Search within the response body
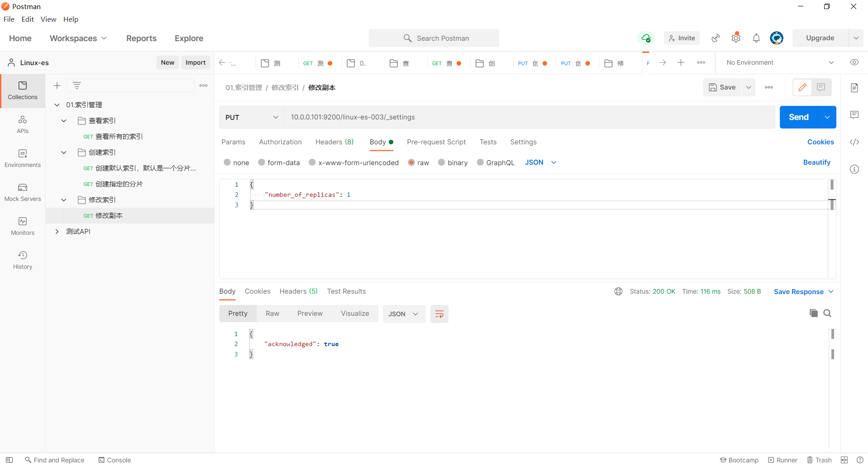The width and height of the screenshot is (868, 466). 827,313
